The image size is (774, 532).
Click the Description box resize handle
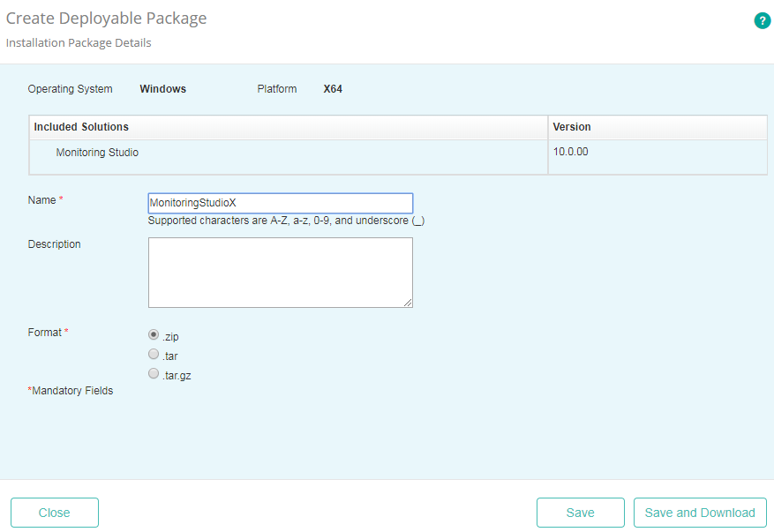coord(409,304)
